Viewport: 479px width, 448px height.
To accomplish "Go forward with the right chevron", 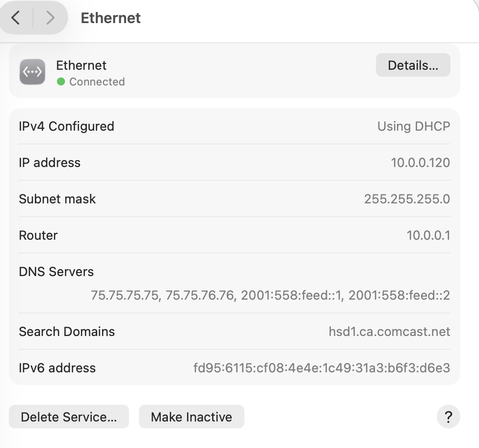I will click(50, 18).
